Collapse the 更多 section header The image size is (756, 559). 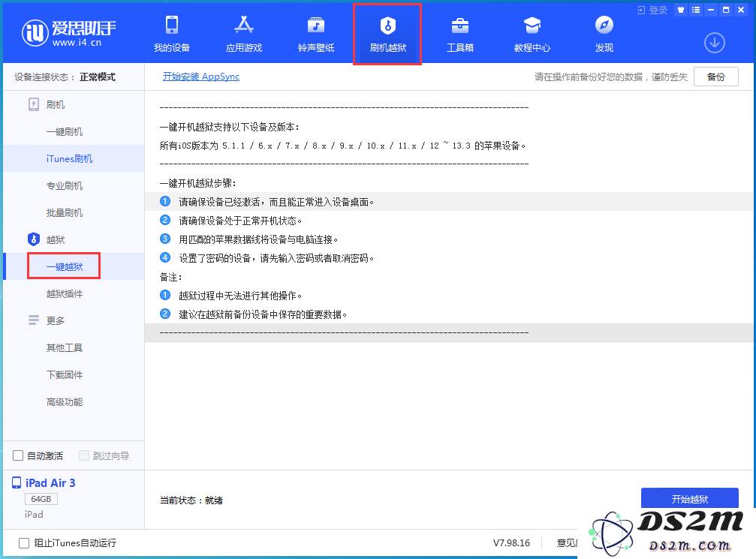[x=56, y=320]
